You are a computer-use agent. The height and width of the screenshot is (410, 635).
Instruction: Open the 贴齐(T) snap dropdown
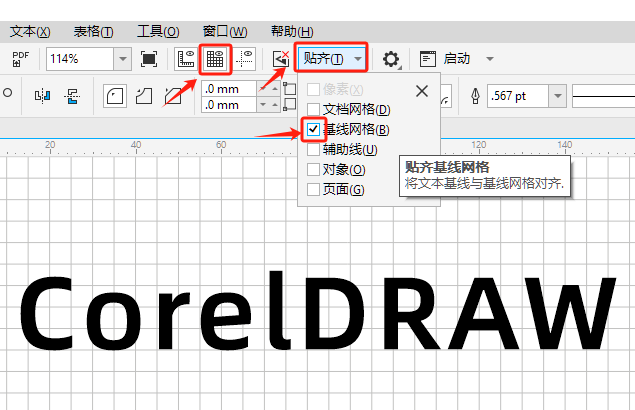331,59
